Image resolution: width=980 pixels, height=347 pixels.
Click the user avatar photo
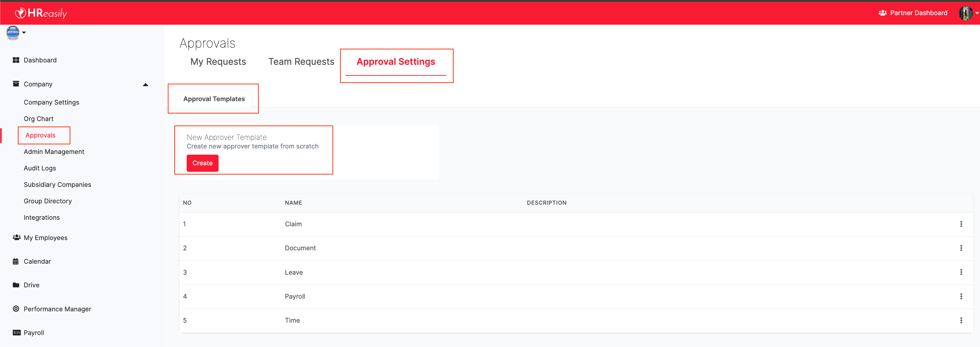point(966,13)
